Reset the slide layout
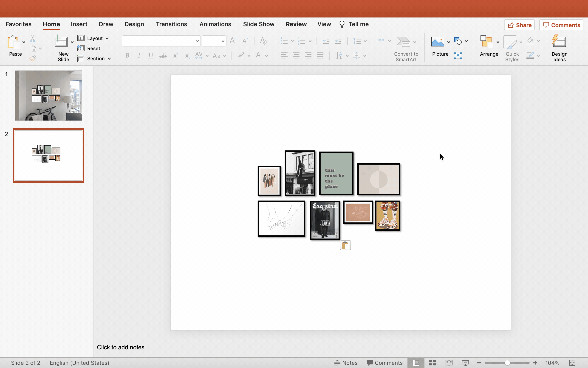The image size is (588, 368). coord(89,49)
